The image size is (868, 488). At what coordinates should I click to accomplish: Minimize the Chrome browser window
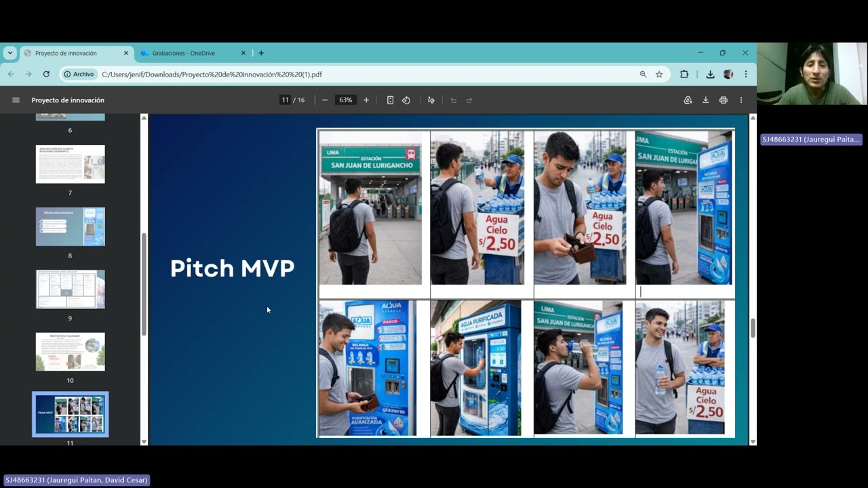pyautogui.click(x=701, y=53)
